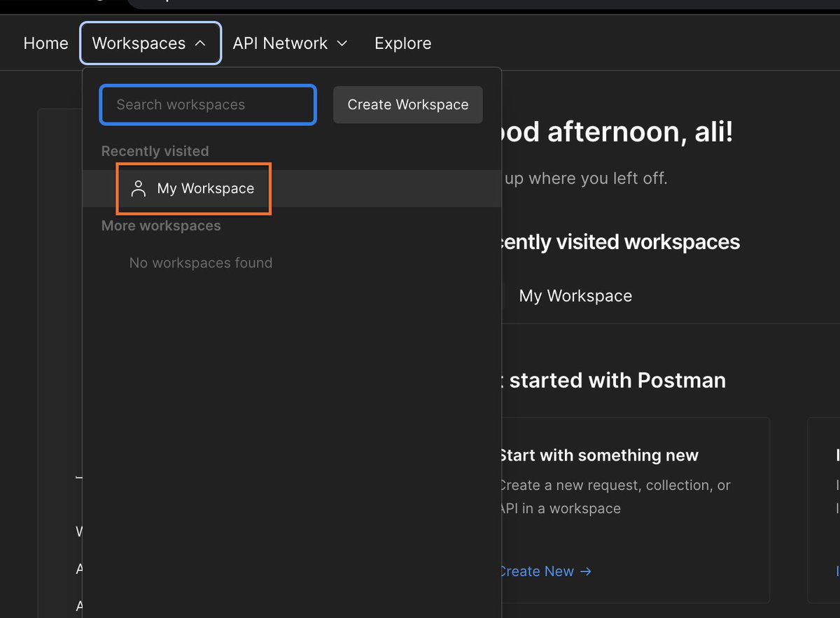The width and height of the screenshot is (840, 618).
Task: Click the up where you left off text
Action: tap(585, 178)
